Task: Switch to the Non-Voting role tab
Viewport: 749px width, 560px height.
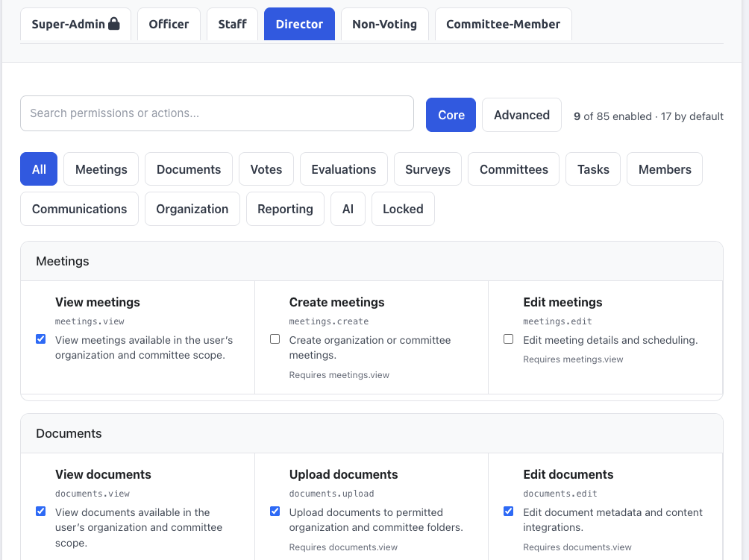Action: pyautogui.click(x=384, y=24)
